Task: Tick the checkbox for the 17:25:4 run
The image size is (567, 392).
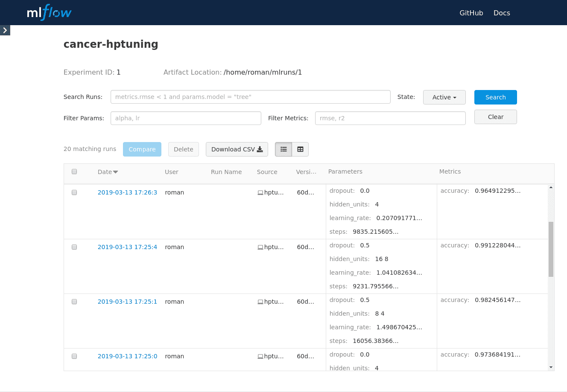Action: pos(74,247)
